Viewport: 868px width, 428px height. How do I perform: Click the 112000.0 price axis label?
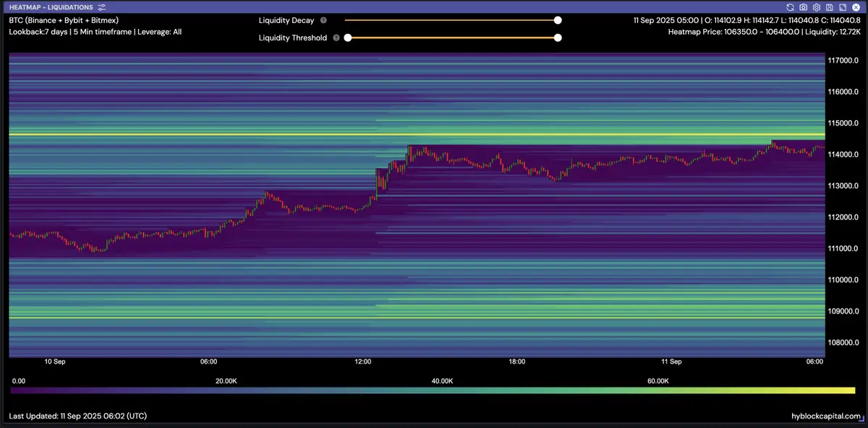click(x=842, y=218)
